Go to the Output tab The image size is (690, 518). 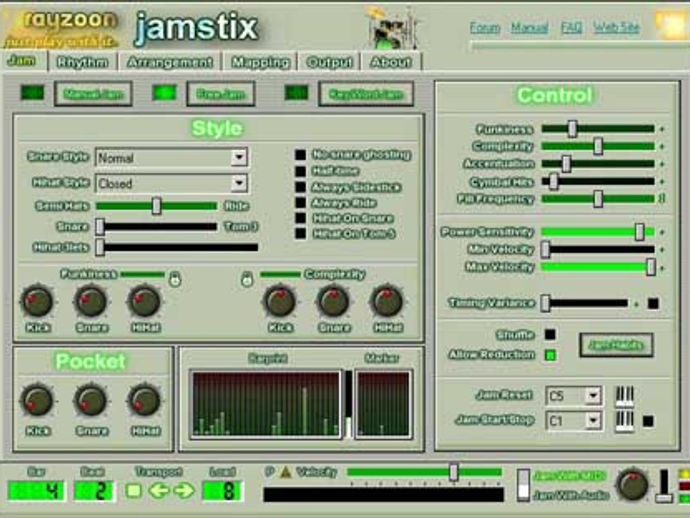329,62
